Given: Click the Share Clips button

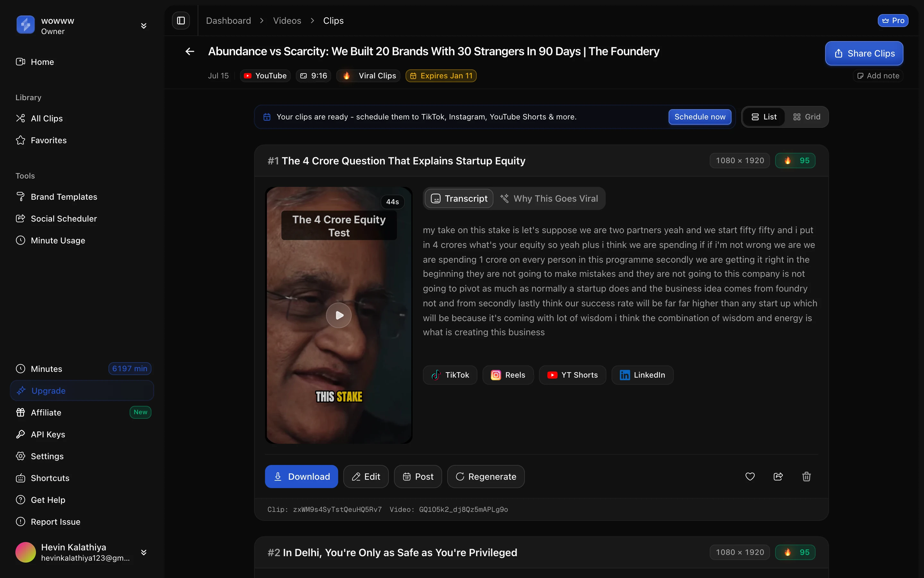Looking at the screenshot, I should (x=864, y=53).
